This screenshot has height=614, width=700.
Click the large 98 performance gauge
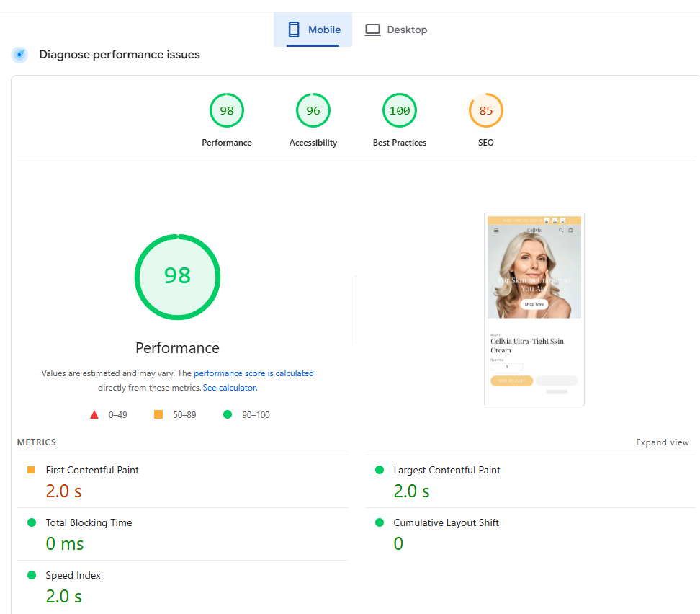pyautogui.click(x=177, y=277)
